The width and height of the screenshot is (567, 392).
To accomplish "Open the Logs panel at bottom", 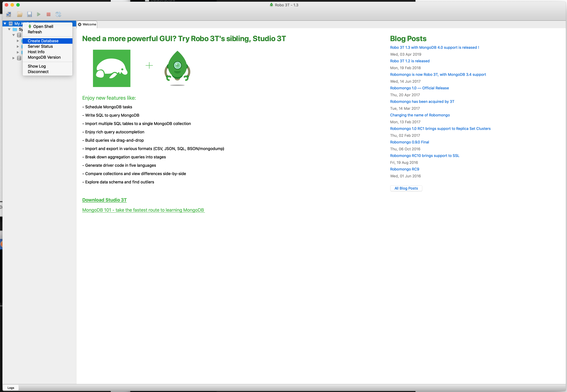I will click(x=11, y=388).
